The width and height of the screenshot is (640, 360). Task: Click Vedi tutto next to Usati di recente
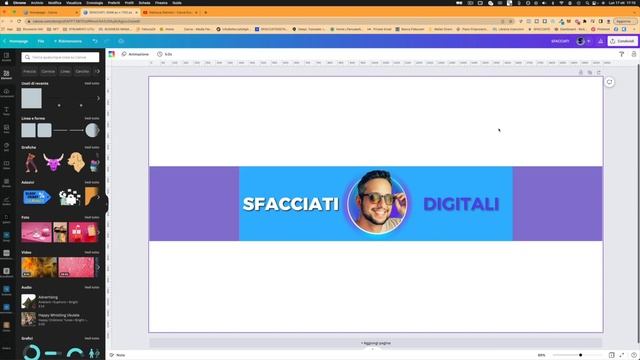92,83
